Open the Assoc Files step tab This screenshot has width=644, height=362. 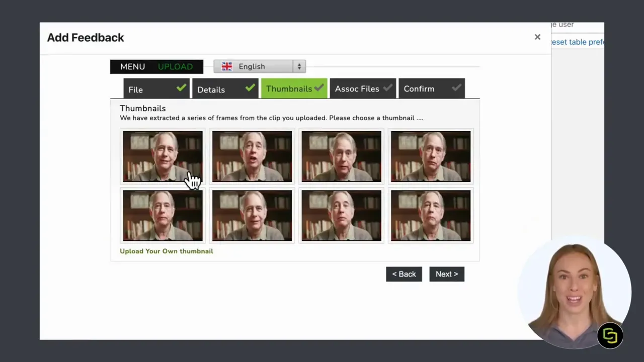coord(363,88)
